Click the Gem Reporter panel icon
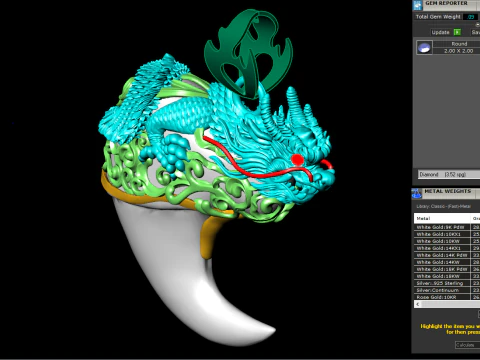 coord(417,5)
